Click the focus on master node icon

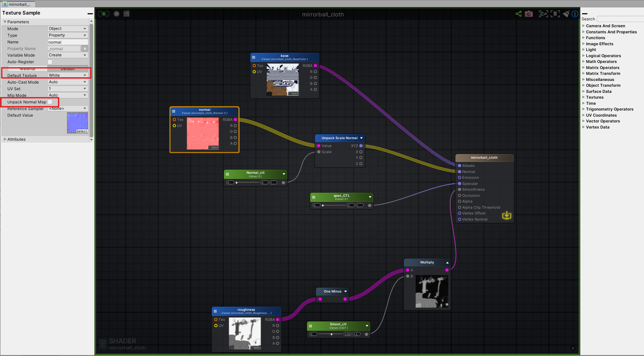pos(555,14)
